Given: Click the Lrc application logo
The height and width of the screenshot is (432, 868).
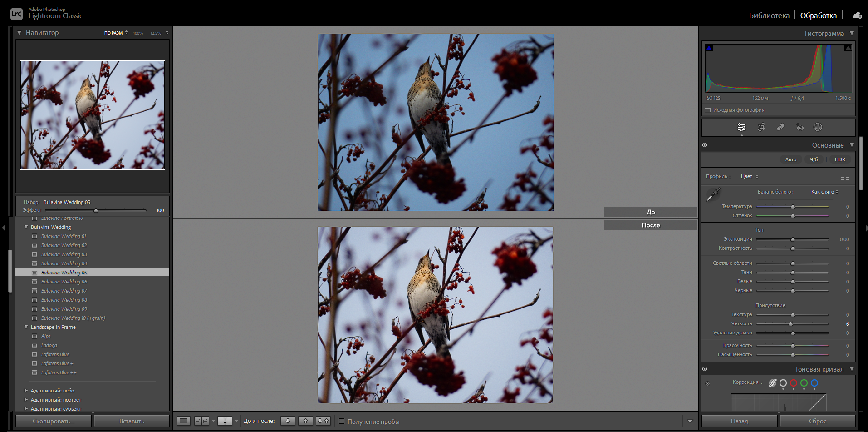Looking at the screenshot, I should 16,14.
